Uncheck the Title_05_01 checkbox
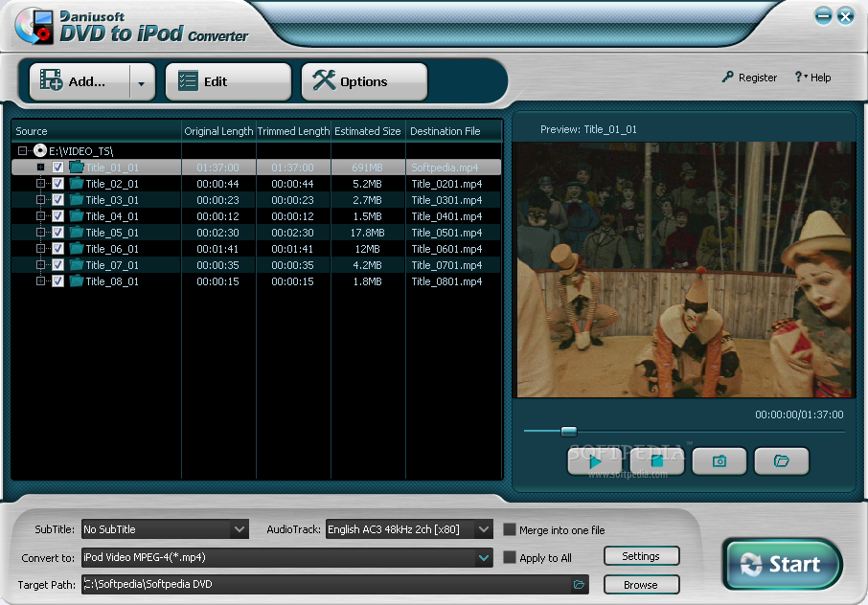Viewport: 868px width, 605px height. tap(57, 233)
